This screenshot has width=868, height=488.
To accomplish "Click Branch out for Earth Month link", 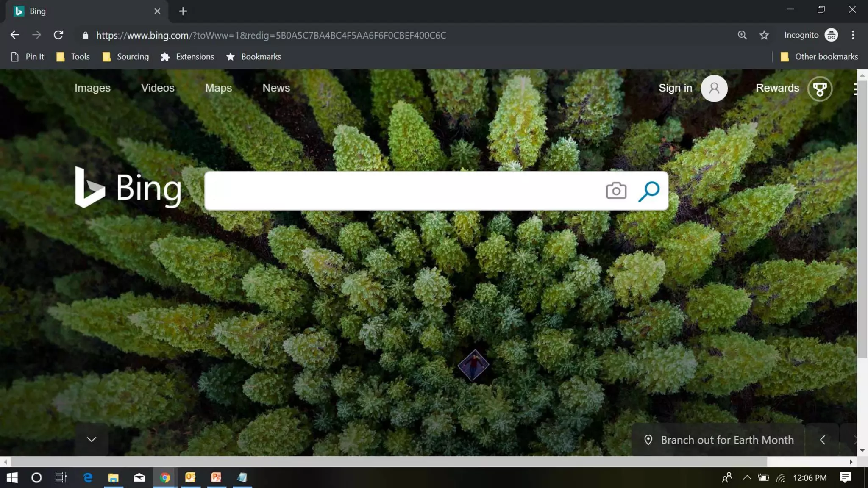I will click(727, 440).
